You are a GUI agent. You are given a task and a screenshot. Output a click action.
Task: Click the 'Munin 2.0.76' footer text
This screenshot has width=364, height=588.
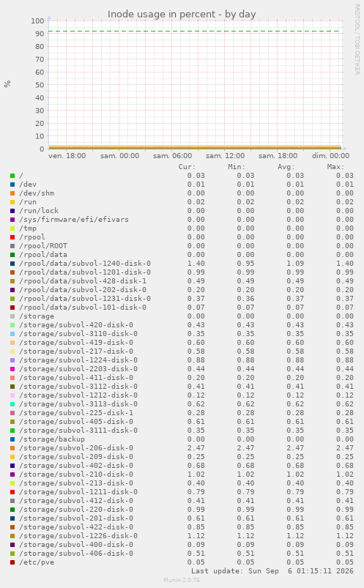pos(182,580)
